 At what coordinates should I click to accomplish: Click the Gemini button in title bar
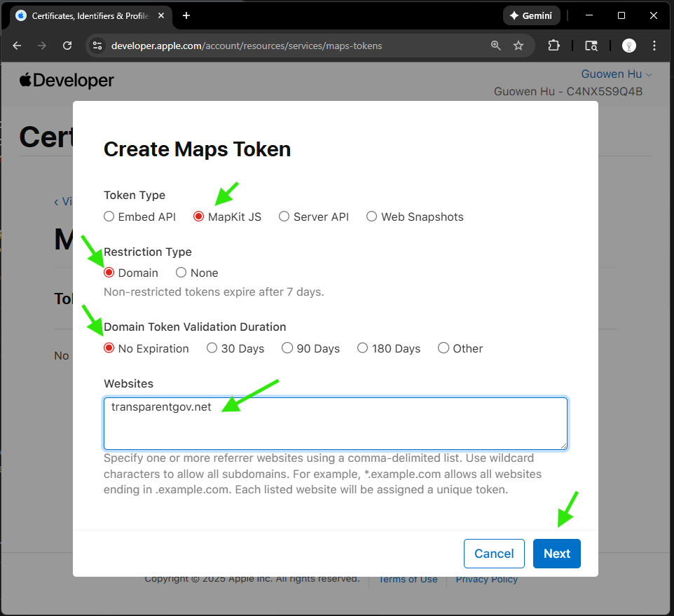pyautogui.click(x=530, y=15)
